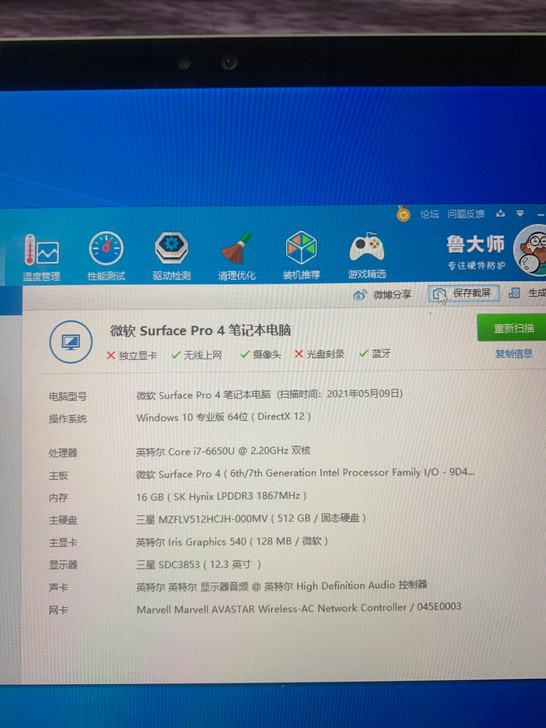Select the 网卡 row label
The width and height of the screenshot is (546, 728).
click(58, 610)
